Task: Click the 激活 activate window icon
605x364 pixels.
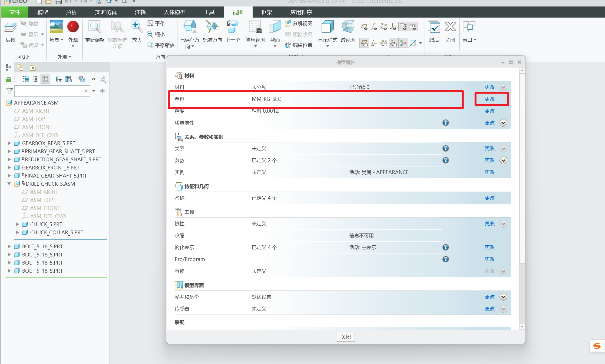Action: tap(434, 27)
